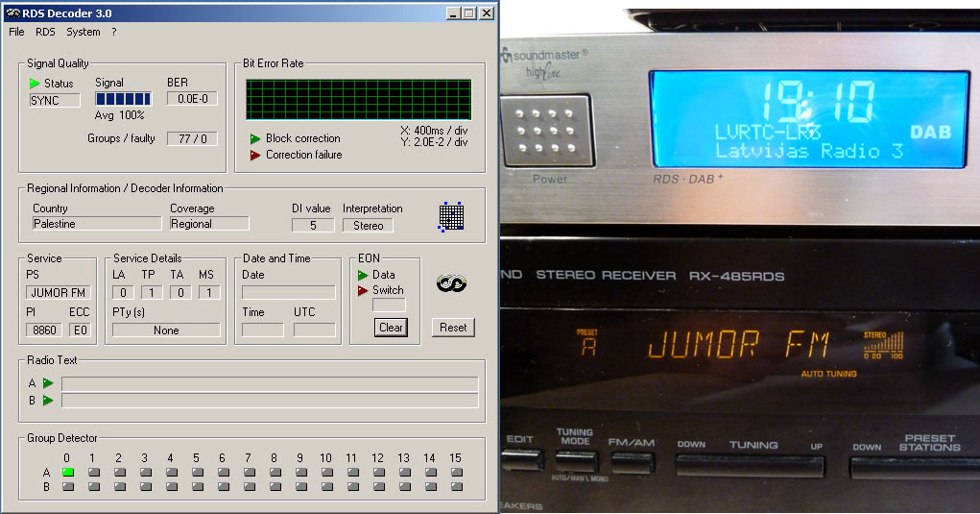980x514 pixels.
Task: Click the group 11A detector LED
Action: click(353, 472)
